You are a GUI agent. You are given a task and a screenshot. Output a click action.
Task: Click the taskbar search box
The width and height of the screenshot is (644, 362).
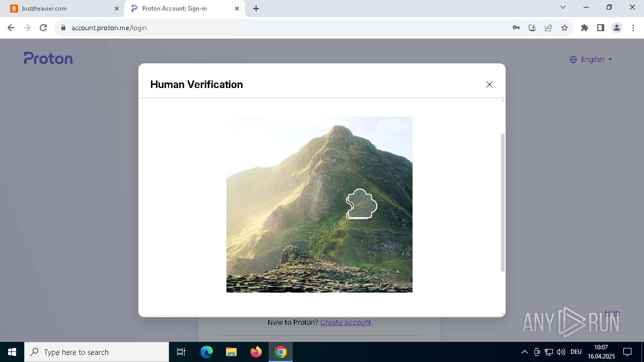97,352
